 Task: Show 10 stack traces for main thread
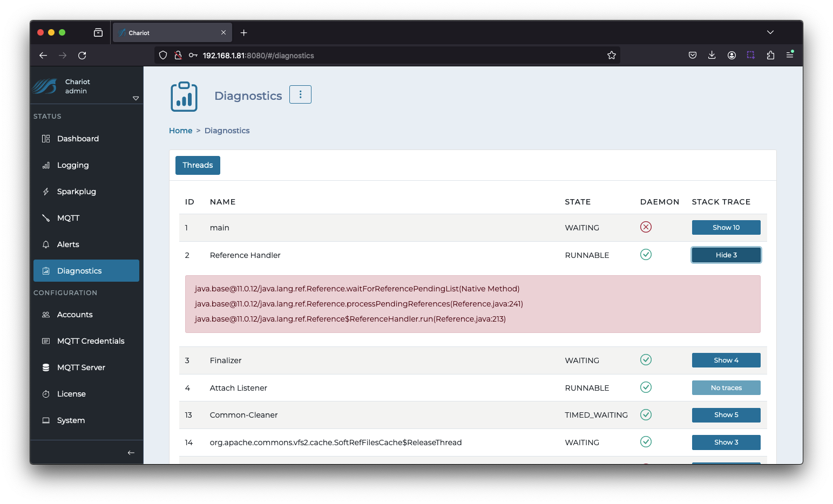(x=726, y=228)
